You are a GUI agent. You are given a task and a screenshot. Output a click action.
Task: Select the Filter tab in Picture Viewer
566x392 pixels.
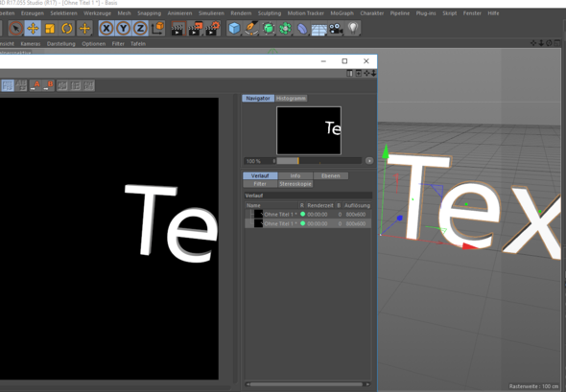[260, 184]
